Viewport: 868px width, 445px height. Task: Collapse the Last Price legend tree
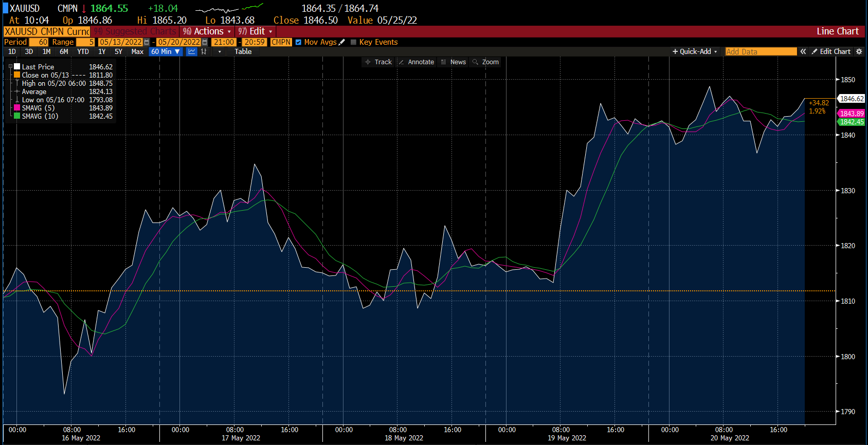[x=10, y=67]
